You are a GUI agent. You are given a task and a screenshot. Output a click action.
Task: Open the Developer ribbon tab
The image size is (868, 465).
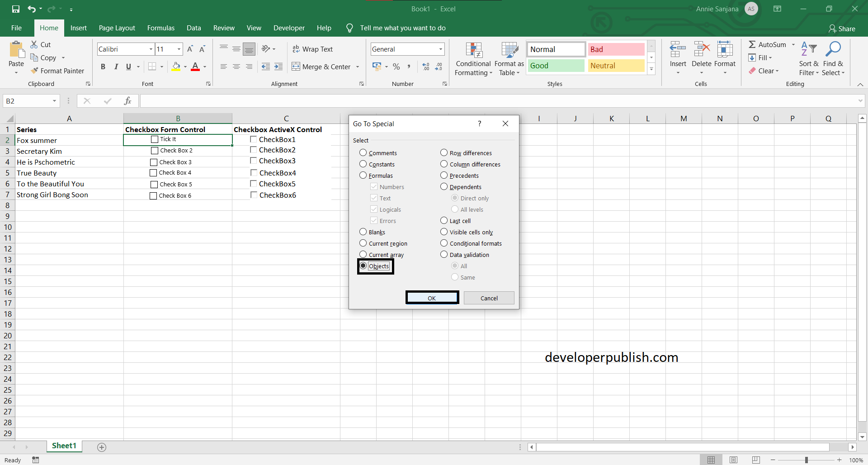(289, 28)
